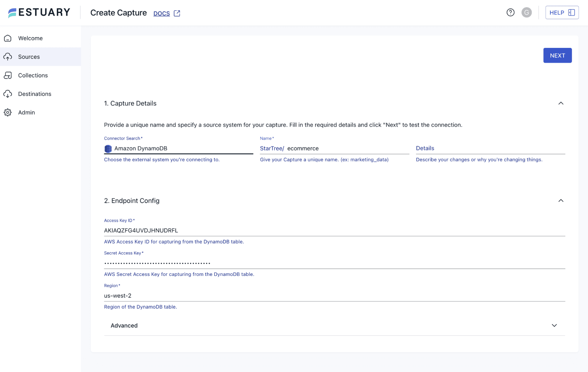Open the Sources section in sidebar
Image resolution: width=588 pixels, height=372 pixels.
[29, 56]
